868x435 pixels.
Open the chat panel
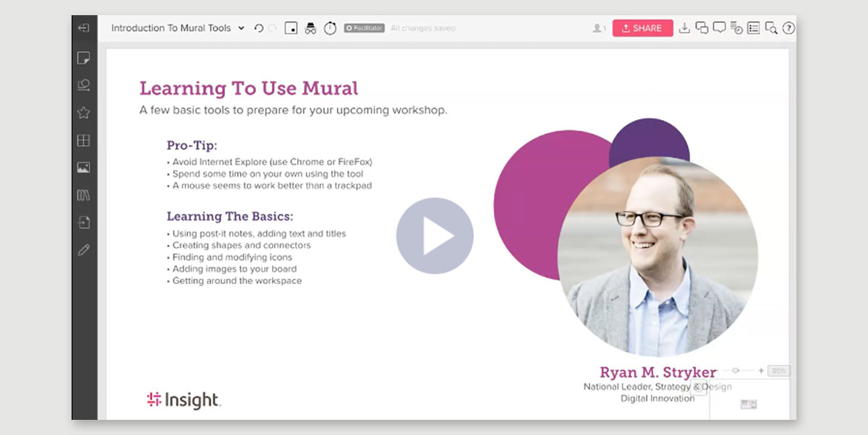(x=703, y=27)
